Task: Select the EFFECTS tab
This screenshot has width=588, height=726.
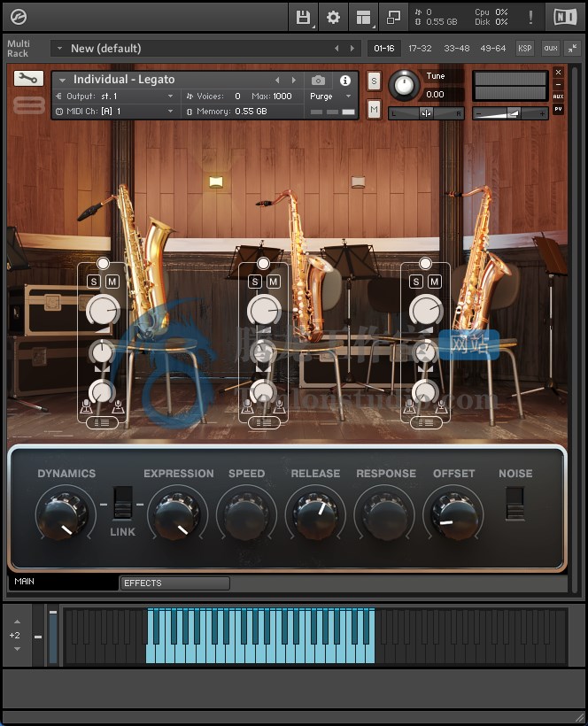Action: pyautogui.click(x=174, y=583)
